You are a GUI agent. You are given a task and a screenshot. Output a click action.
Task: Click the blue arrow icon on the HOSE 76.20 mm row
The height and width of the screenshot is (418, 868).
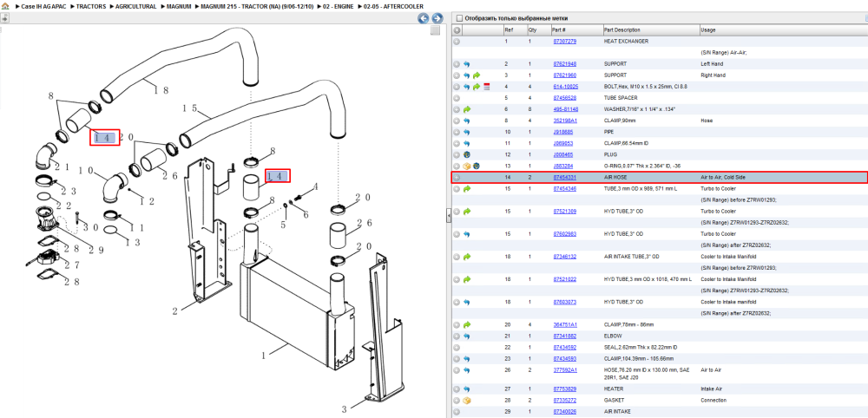pos(467,370)
